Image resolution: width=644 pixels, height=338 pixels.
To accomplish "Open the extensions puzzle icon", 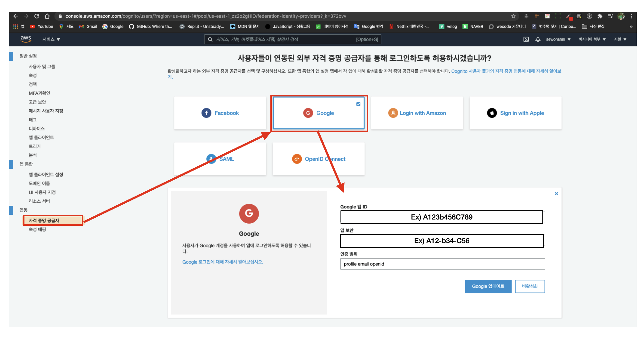I will [600, 16].
